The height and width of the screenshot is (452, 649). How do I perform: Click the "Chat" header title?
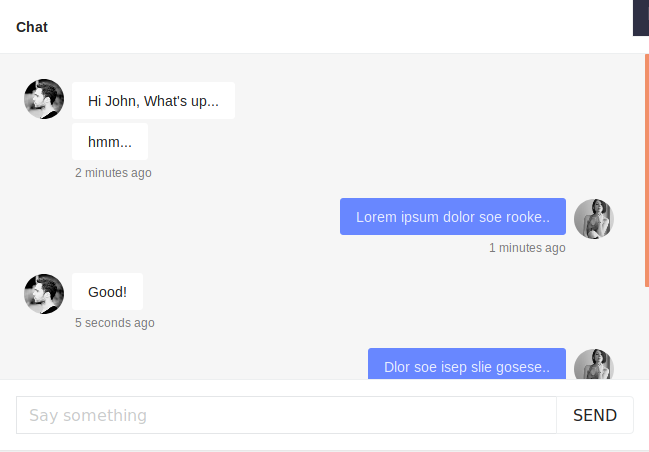pos(32,27)
